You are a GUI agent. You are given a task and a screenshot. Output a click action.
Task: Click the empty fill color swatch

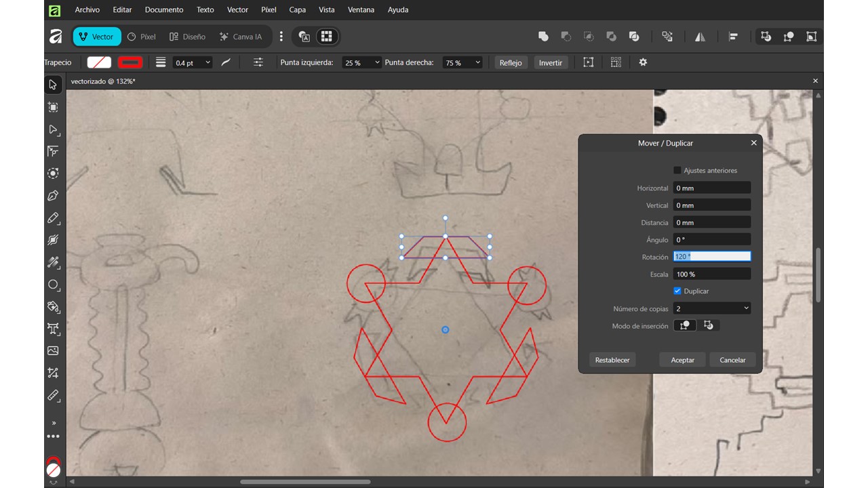point(100,62)
